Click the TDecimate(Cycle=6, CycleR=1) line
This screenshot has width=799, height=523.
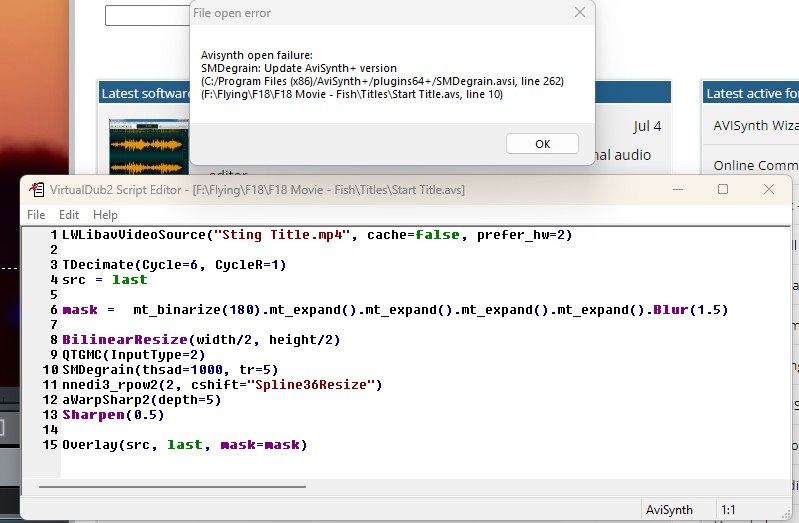(x=174, y=265)
